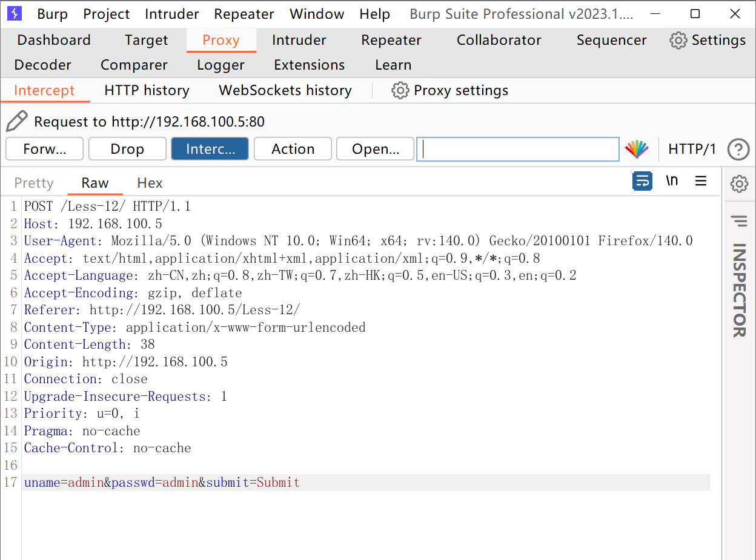Expand the Inspector sidebar panel

click(x=739, y=222)
